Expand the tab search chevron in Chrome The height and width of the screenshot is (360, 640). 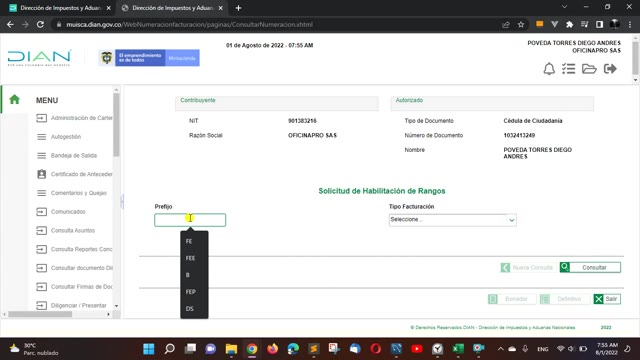tap(564, 7)
